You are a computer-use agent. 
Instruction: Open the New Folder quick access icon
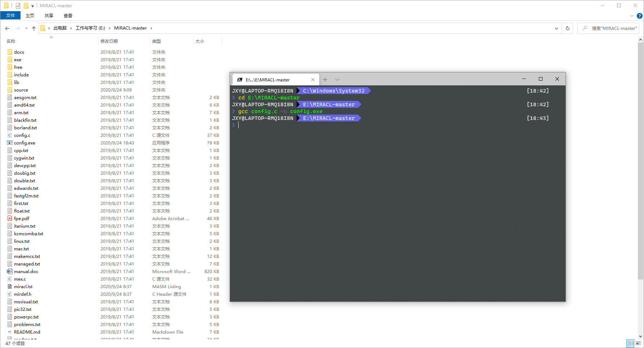(x=26, y=5)
